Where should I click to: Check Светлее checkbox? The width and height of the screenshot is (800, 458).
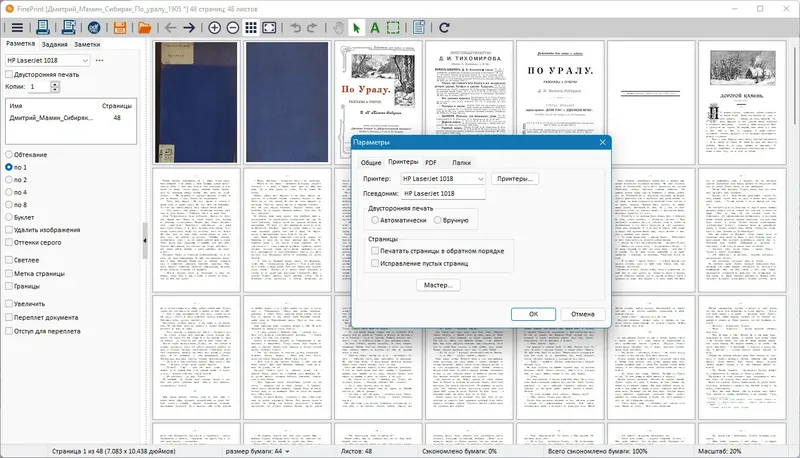[x=9, y=260]
